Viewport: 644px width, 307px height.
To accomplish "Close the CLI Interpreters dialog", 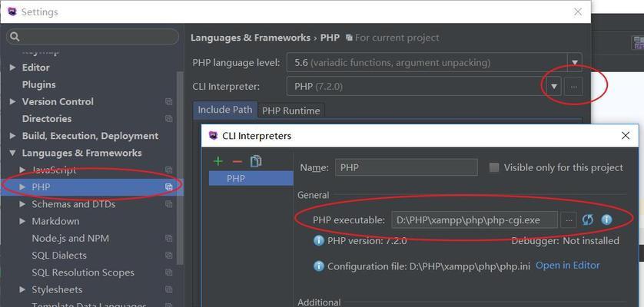I will coord(625,135).
